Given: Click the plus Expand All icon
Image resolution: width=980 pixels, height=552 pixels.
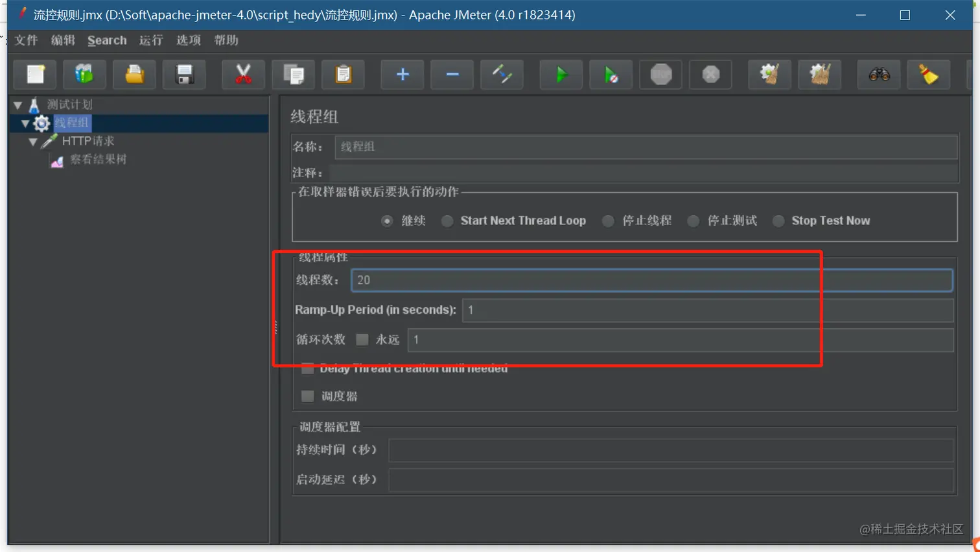Looking at the screenshot, I should tap(402, 75).
